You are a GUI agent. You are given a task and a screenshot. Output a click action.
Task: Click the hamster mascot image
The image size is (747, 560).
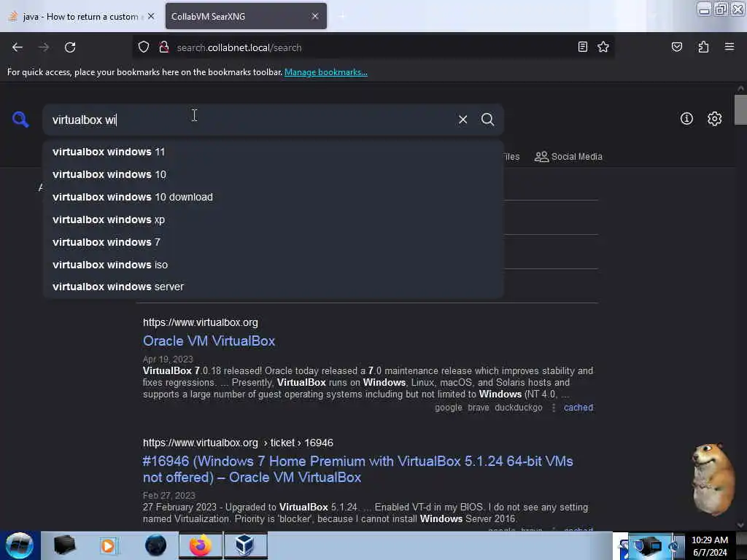coord(712,480)
